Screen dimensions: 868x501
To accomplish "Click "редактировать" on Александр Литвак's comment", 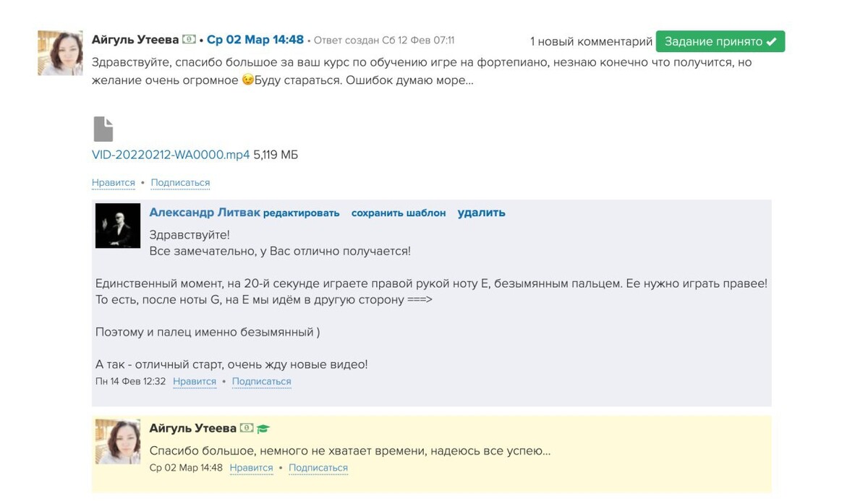I will [301, 213].
